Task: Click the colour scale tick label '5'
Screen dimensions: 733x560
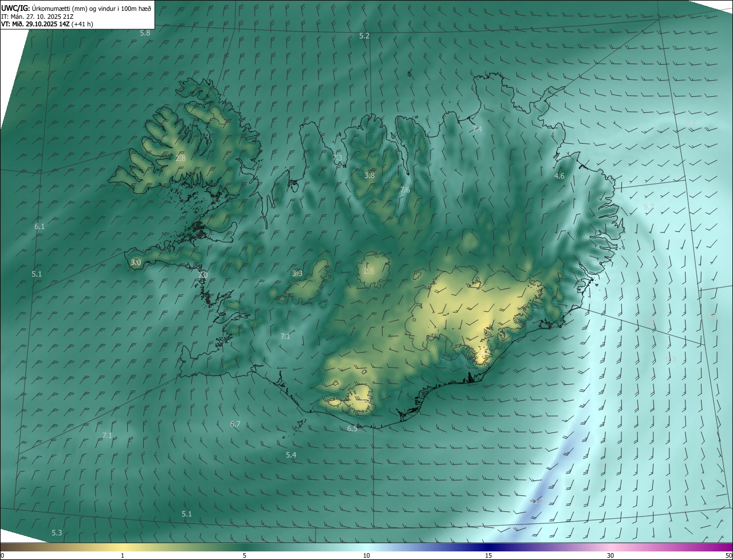Action: [x=245, y=556]
